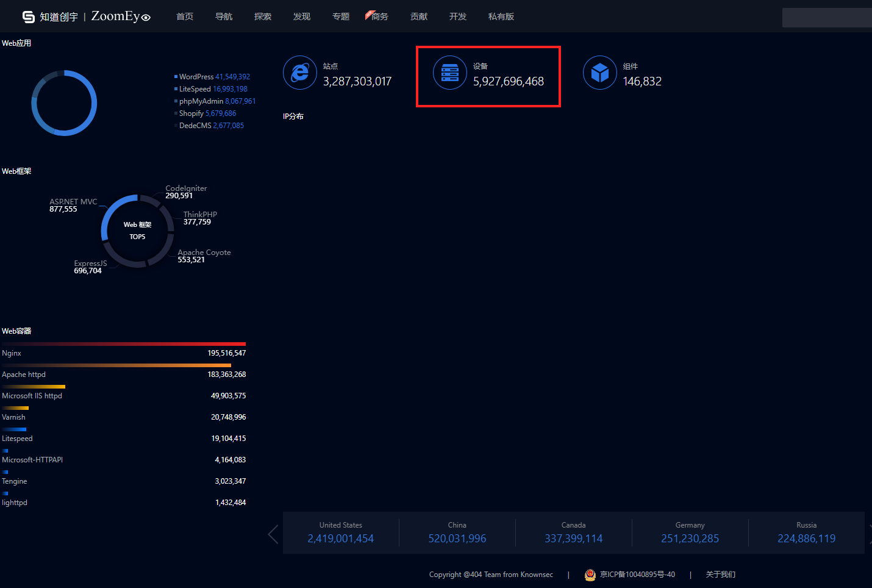Select the Litespeed row label
This screenshot has height=588, width=872.
coord(17,439)
